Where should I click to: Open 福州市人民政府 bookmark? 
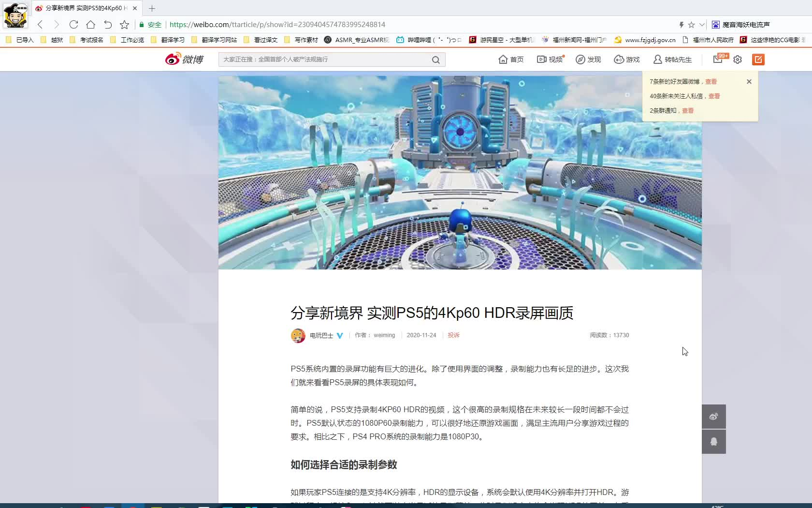[x=708, y=40]
